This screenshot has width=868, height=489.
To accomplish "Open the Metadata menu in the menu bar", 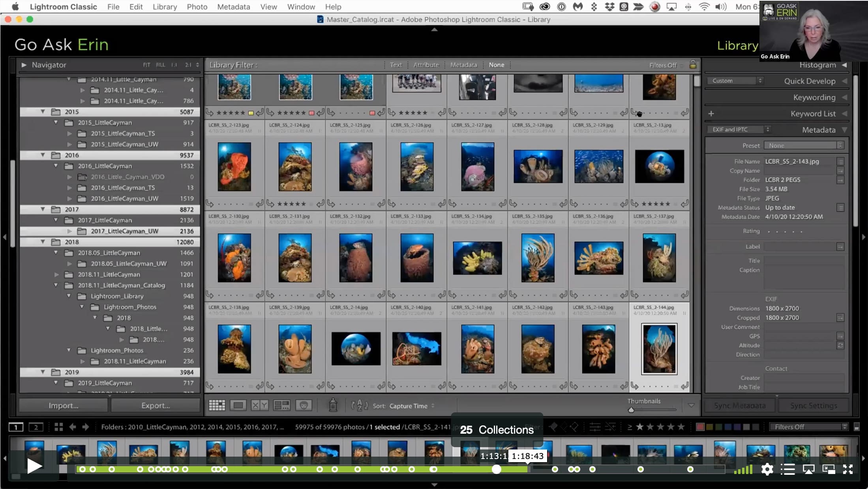I will pos(233,7).
